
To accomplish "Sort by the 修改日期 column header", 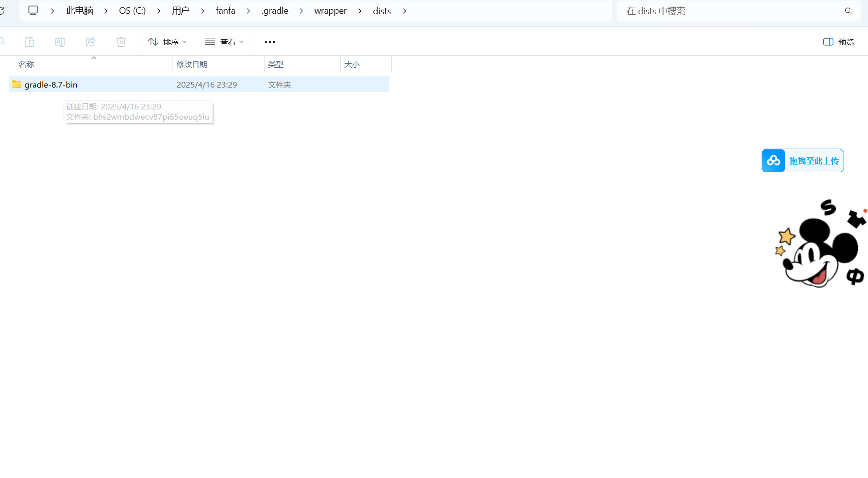I will click(192, 65).
